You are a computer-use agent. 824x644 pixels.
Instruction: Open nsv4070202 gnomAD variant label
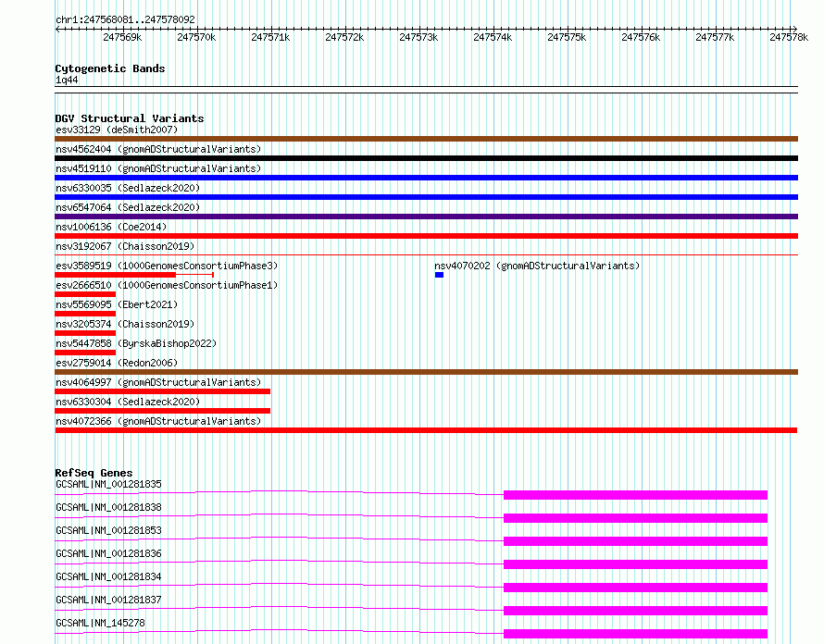537,266
